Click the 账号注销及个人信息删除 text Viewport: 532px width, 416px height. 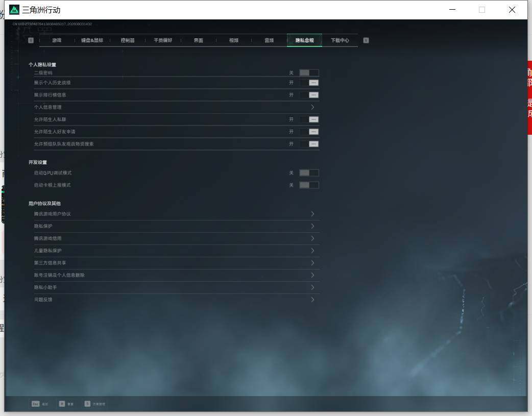click(59, 275)
